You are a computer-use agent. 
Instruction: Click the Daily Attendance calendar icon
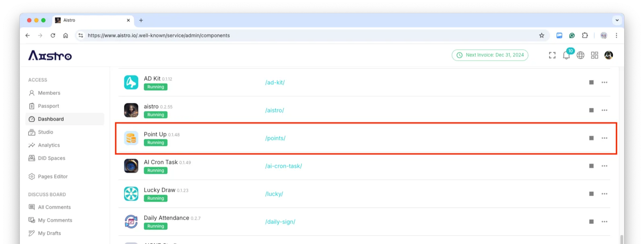coord(131,221)
